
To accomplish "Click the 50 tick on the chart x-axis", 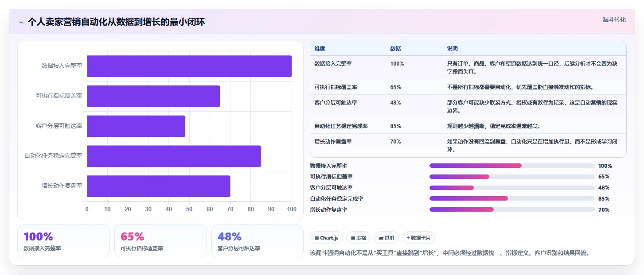I will pyautogui.click(x=189, y=209).
